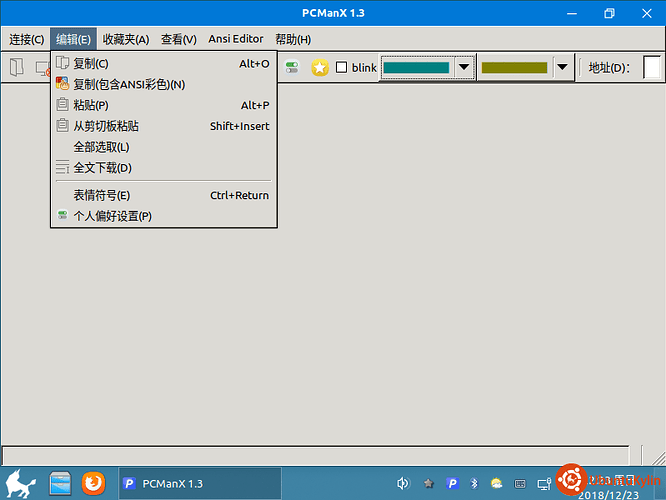Click the 2018/12/23 date on the taskbar

pyautogui.click(x=608, y=494)
